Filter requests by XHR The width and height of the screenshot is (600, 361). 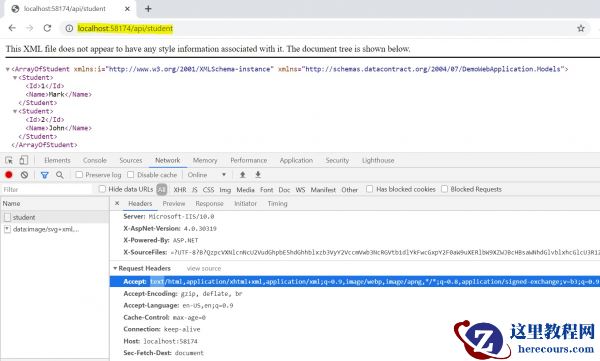(180, 189)
